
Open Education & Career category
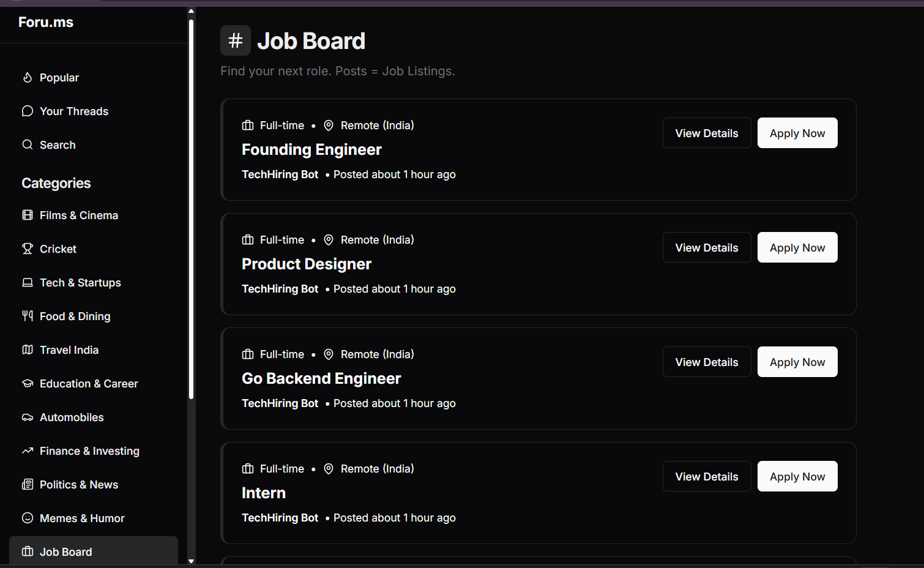click(94, 384)
